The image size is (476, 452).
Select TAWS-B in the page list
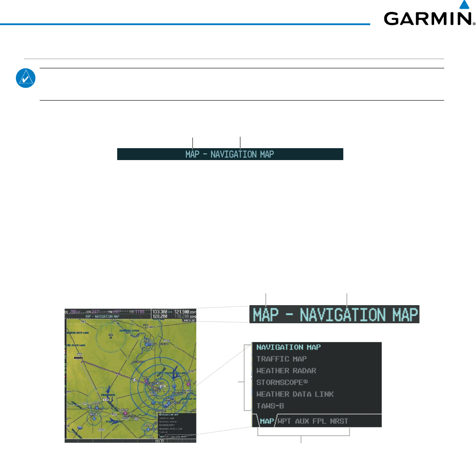(x=270, y=406)
